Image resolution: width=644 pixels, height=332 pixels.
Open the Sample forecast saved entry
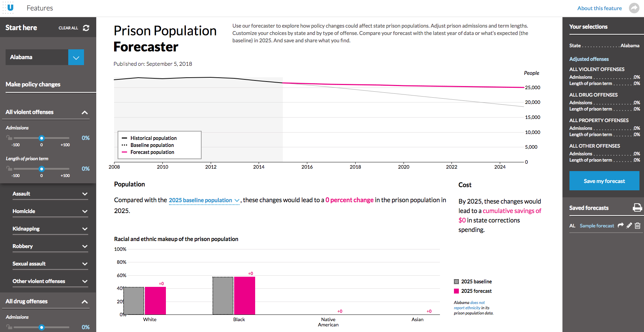tap(597, 226)
